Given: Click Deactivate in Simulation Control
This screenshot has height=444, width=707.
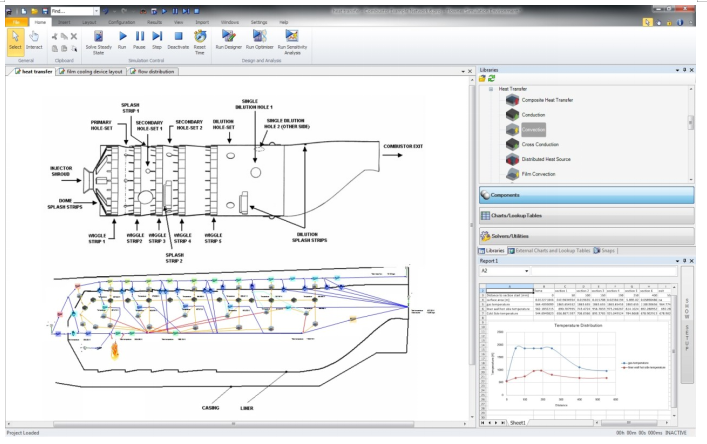Looking at the screenshot, I should point(178,40).
